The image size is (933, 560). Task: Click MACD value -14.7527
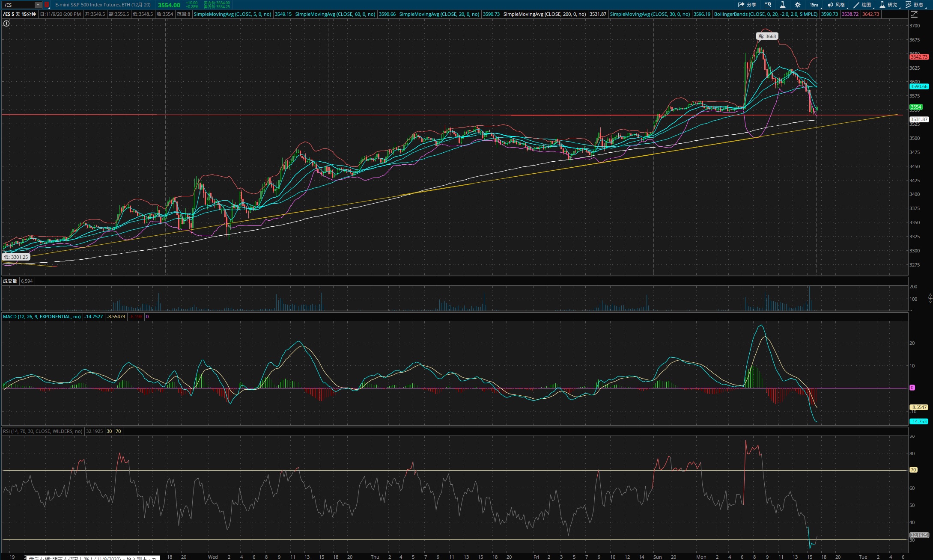[94, 317]
